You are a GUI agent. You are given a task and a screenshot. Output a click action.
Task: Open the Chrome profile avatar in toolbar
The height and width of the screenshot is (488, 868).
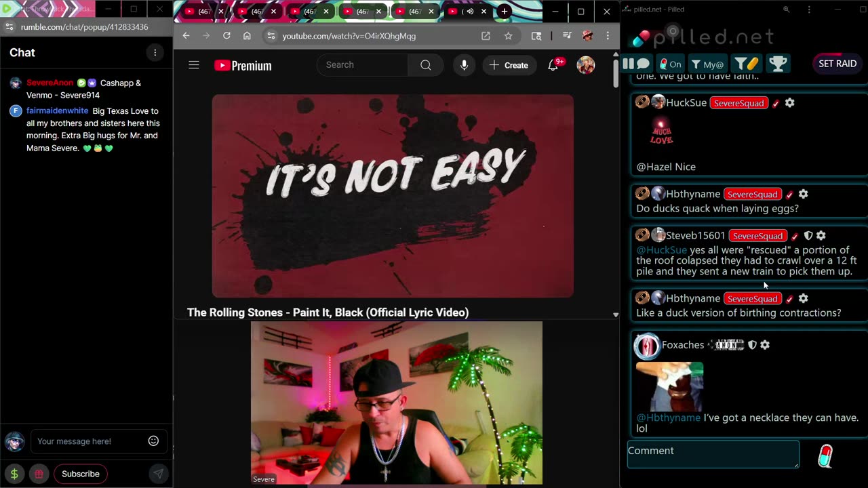point(587,36)
